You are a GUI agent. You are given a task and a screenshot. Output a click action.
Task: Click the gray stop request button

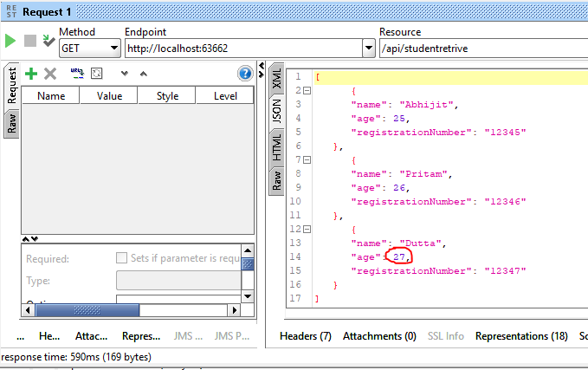(30, 41)
